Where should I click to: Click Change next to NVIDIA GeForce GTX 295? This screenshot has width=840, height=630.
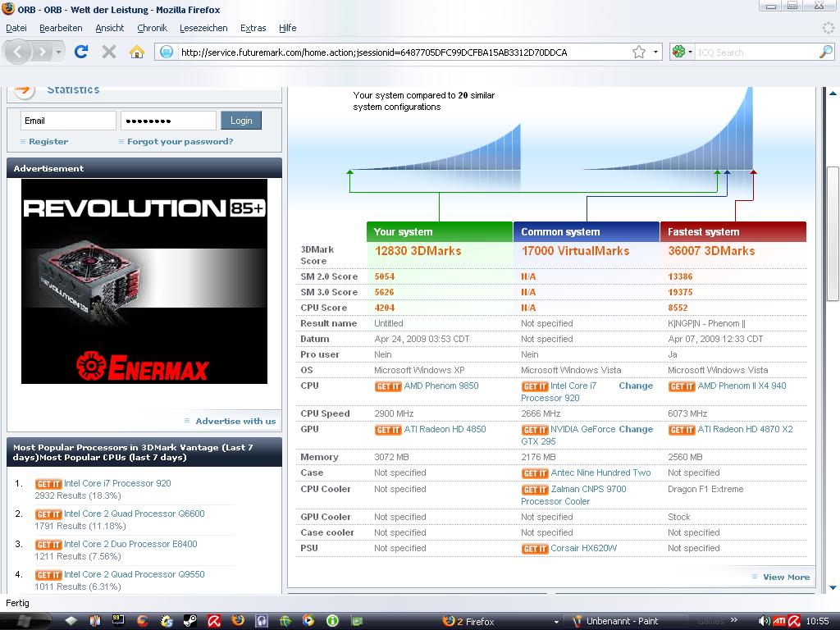(636, 429)
